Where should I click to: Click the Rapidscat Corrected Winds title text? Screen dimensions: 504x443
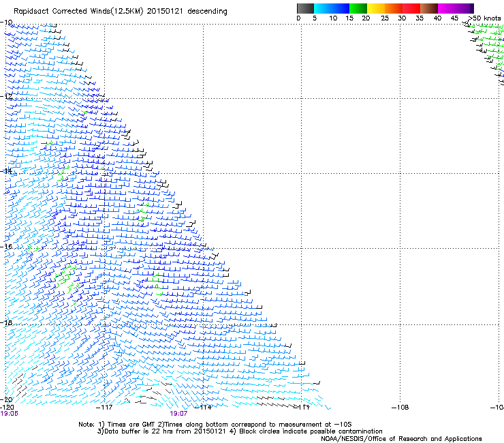coord(121,11)
